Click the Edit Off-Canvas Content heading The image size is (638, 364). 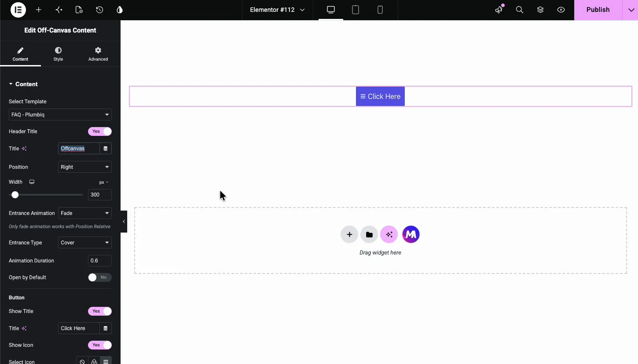point(60,30)
